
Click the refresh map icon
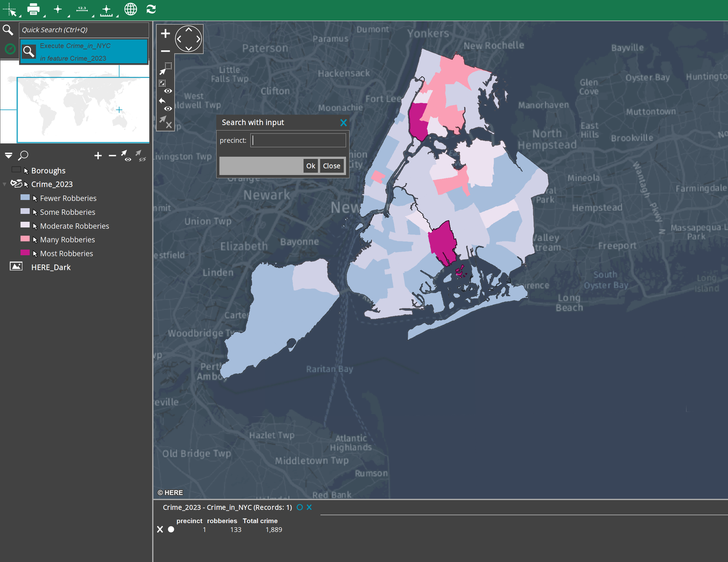pyautogui.click(x=151, y=9)
